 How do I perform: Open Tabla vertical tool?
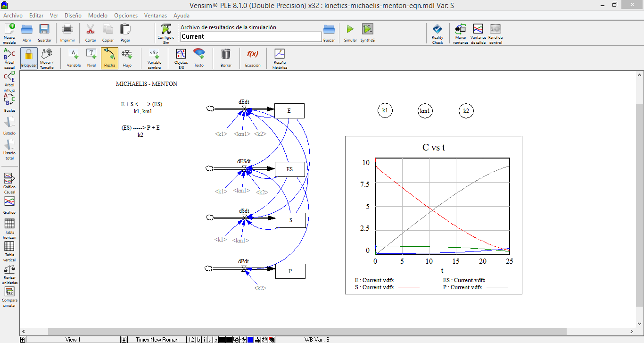tap(9, 251)
